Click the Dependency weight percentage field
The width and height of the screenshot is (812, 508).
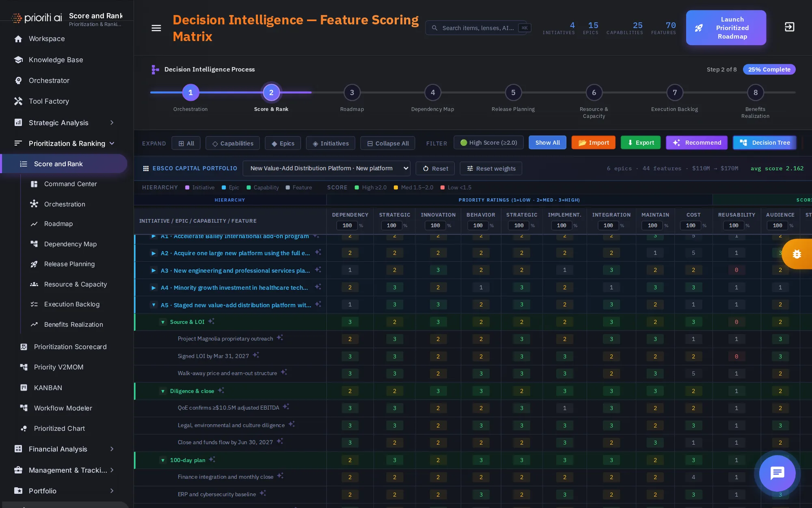coord(347,226)
